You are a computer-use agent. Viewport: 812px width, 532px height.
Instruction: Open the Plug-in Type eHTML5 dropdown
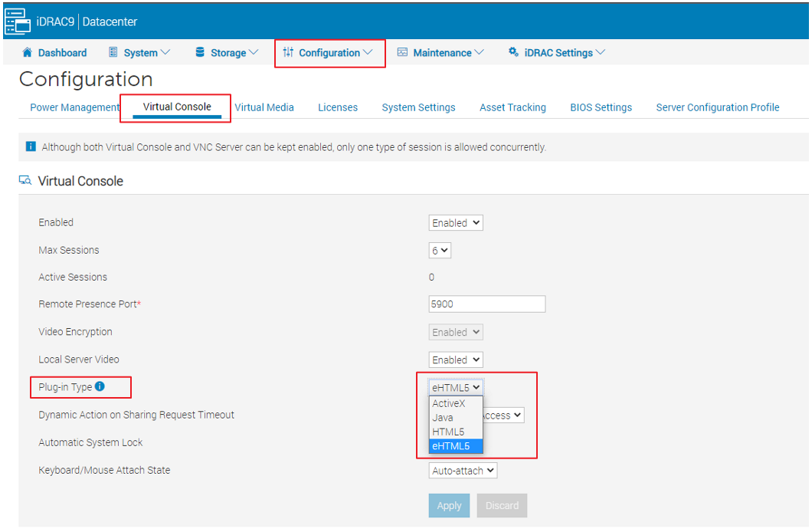(x=456, y=387)
